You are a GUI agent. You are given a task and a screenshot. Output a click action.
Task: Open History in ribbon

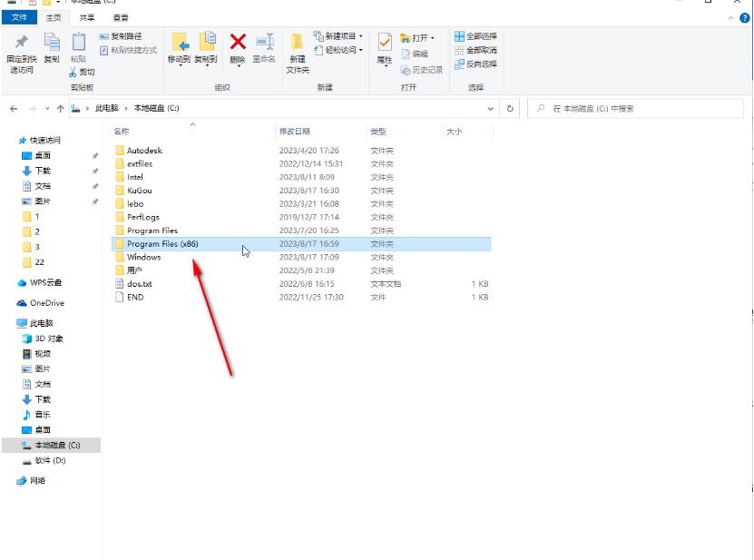[x=422, y=70]
